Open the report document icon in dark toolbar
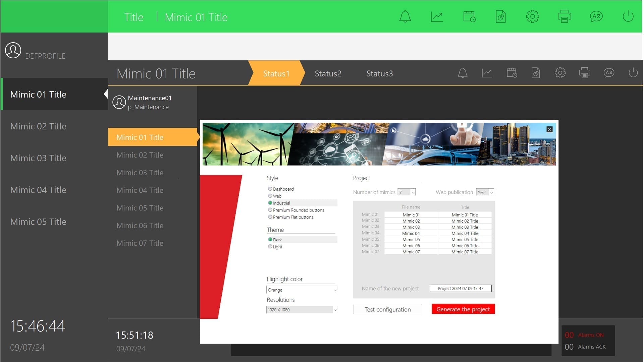Image resolution: width=644 pixels, height=362 pixels. coord(536,73)
